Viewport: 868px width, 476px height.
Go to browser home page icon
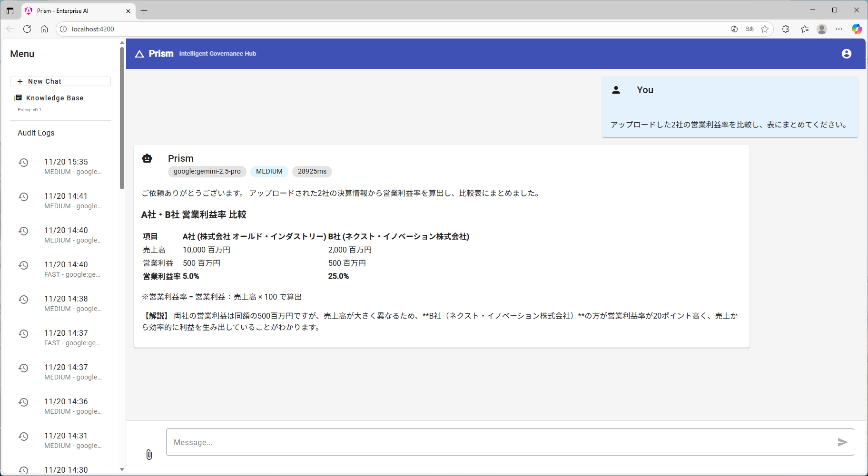click(x=44, y=29)
